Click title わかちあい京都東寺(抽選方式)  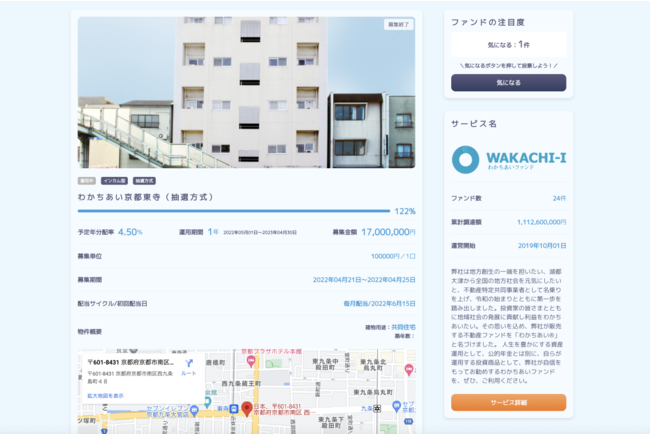[146, 197]
